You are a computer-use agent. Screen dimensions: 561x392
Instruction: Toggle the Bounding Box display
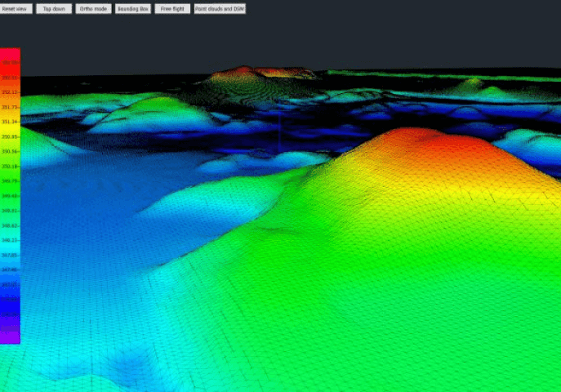point(133,9)
